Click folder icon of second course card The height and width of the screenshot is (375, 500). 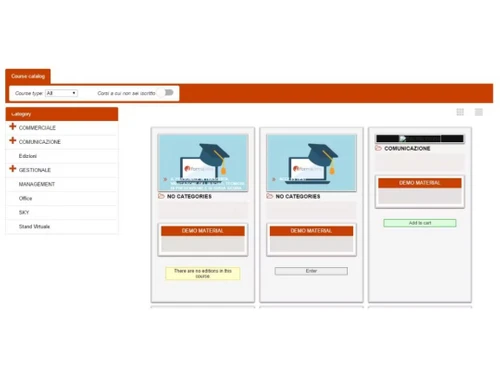pos(270,196)
